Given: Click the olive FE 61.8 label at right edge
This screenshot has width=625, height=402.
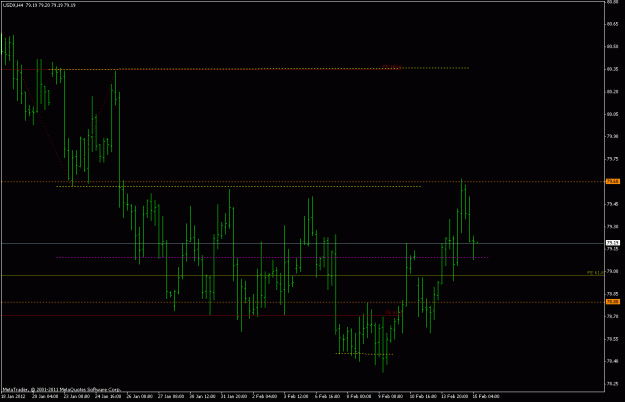Looking at the screenshot, I should [x=595, y=273].
